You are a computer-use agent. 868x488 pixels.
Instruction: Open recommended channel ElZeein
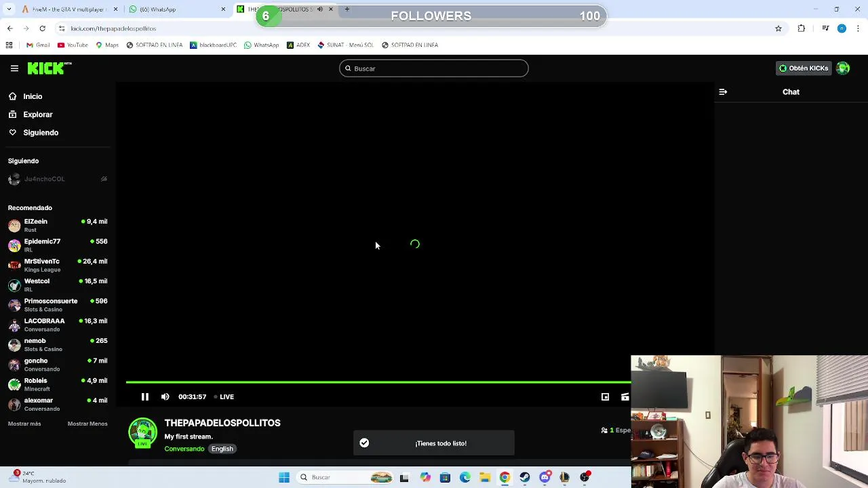click(x=58, y=225)
